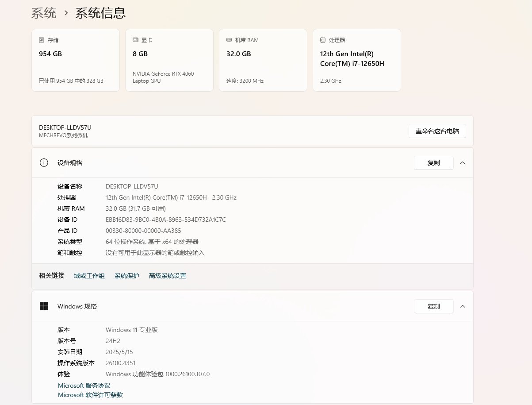The width and height of the screenshot is (532, 405).
Task: Click the Windows 11 专业版 edition value
Action: (132, 330)
